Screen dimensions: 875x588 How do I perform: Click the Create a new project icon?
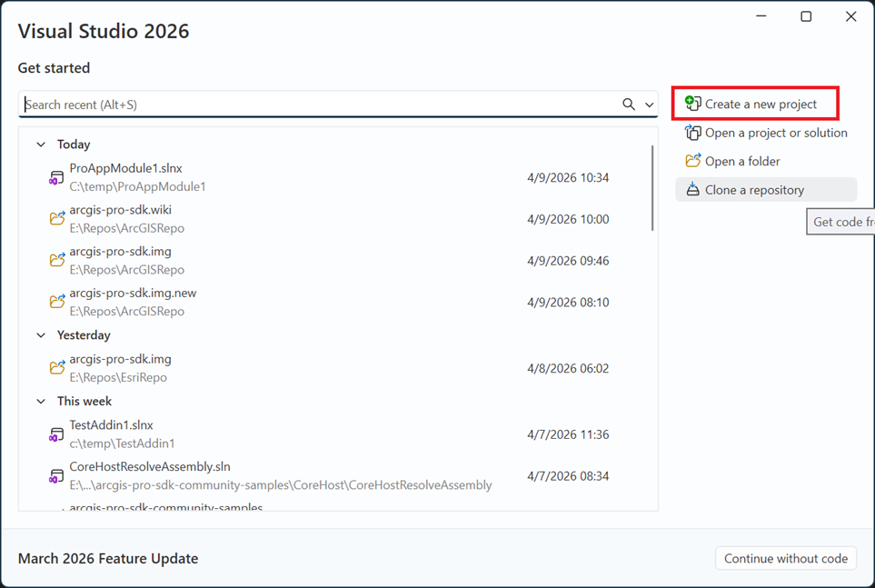coord(692,104)
